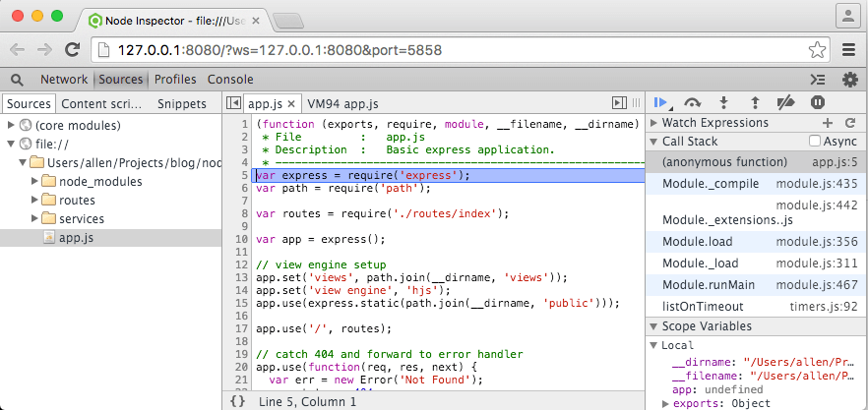Reload the page in the browser
This screenshot has height=410, width=868.
[x=72, y=49]
